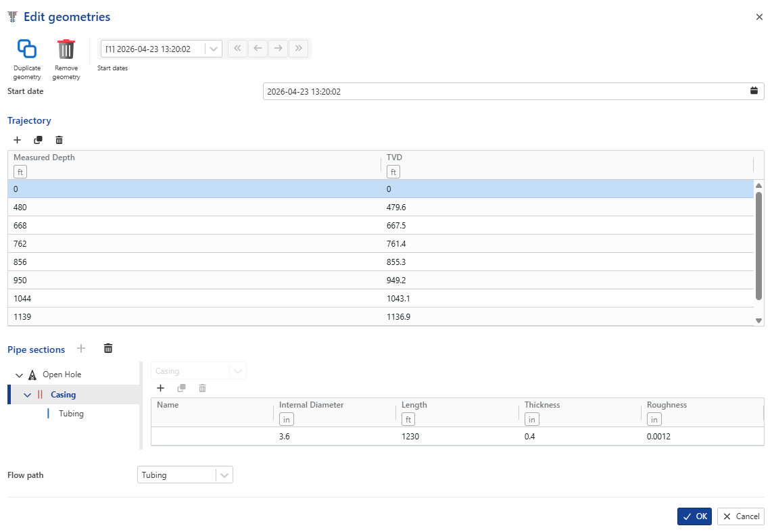The image size is (772, 532).
Task: Click Thickness in unit button
Action: click(532, 419)
